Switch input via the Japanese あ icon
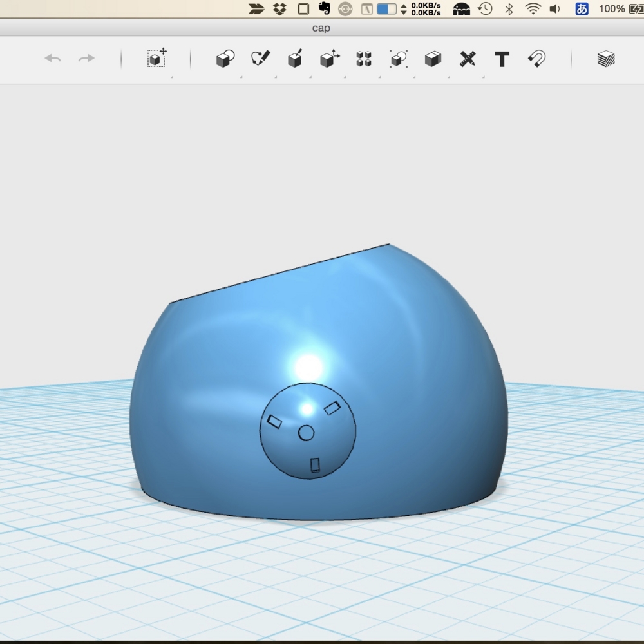 582,8
